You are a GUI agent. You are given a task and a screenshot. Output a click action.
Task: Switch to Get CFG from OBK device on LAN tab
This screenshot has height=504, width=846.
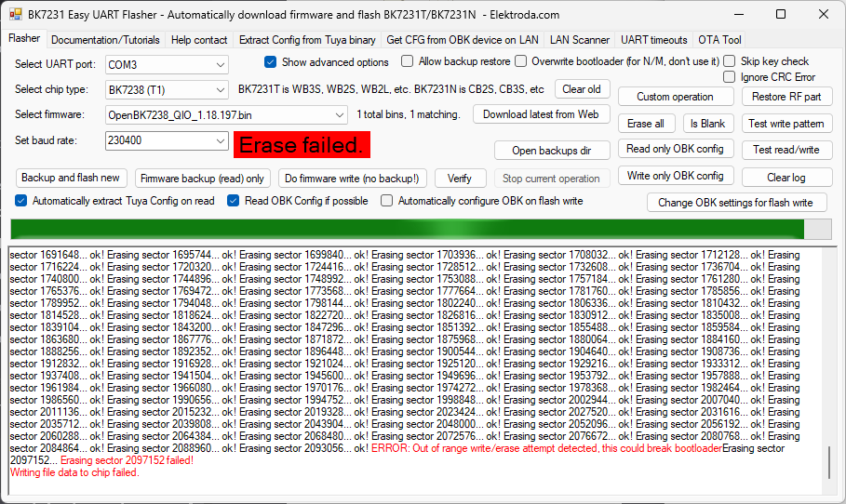(463, 40)
